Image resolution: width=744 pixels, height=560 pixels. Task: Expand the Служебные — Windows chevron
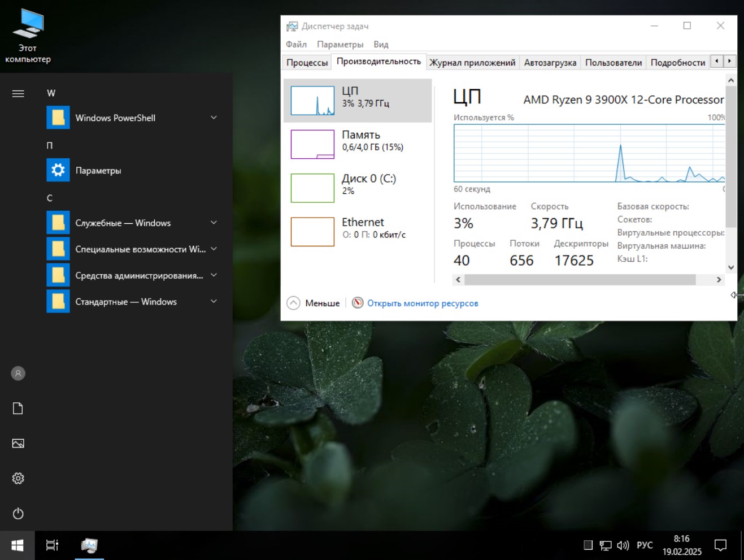tap(214, 223)
